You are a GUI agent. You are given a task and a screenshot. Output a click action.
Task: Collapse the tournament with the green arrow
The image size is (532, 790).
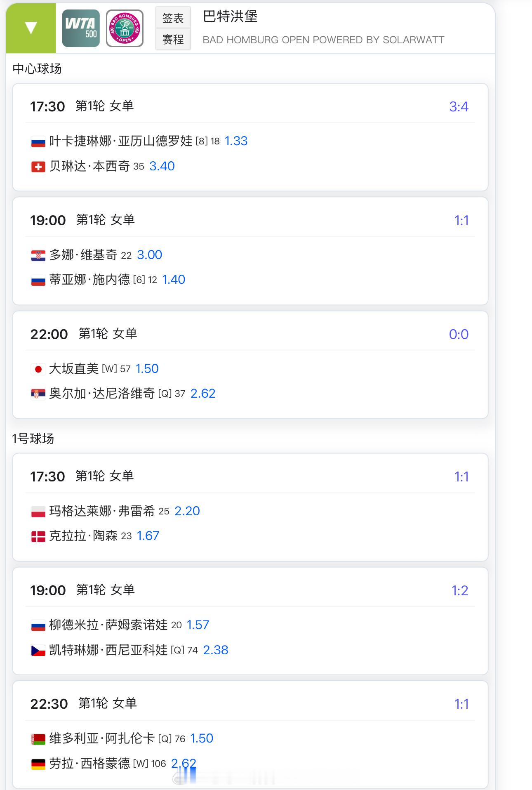[31, 28]
